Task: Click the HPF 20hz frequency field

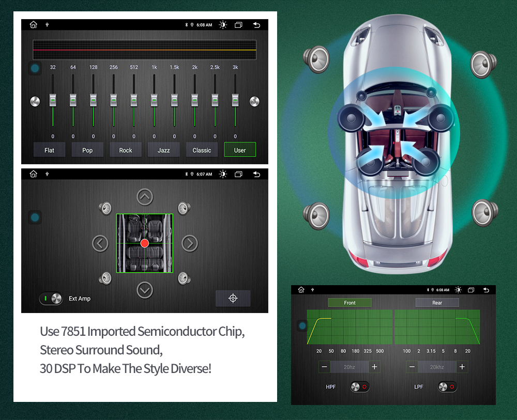Action: coord(349,367)
